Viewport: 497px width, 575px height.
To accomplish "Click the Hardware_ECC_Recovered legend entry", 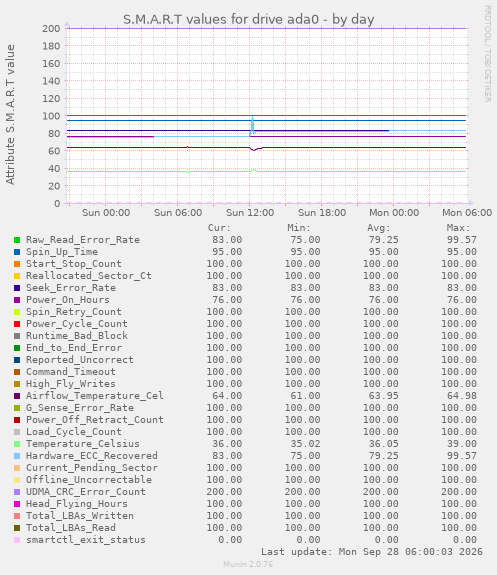I will (x=92, y=456).
